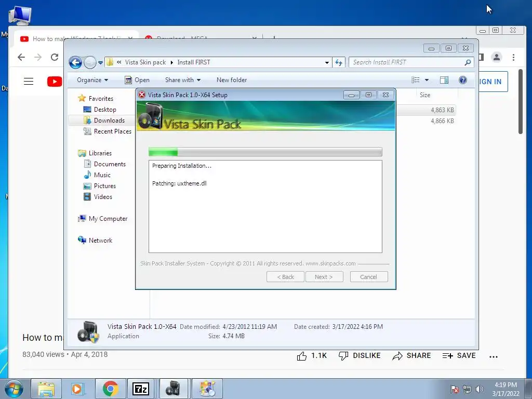Click Chrome's reload button
The image size is (532, 399).
click(55, 57)
